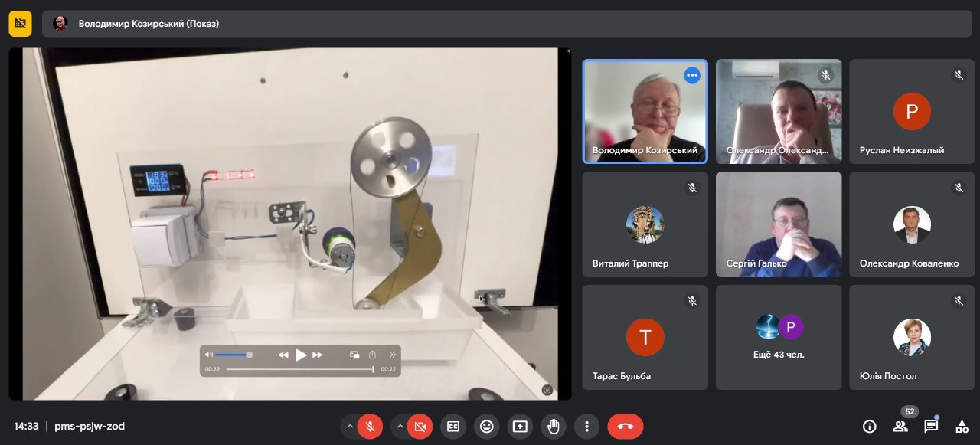
Task: Click the 14:33 clock text
Action: 26,427
